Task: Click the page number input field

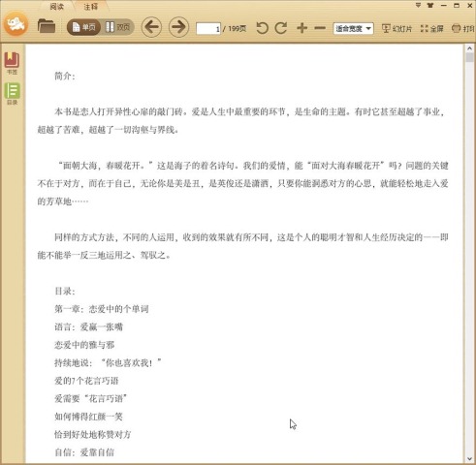Action: (208, 29)
